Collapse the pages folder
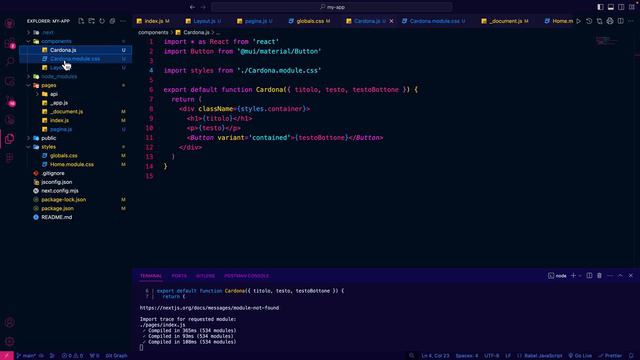 (28, 85)
